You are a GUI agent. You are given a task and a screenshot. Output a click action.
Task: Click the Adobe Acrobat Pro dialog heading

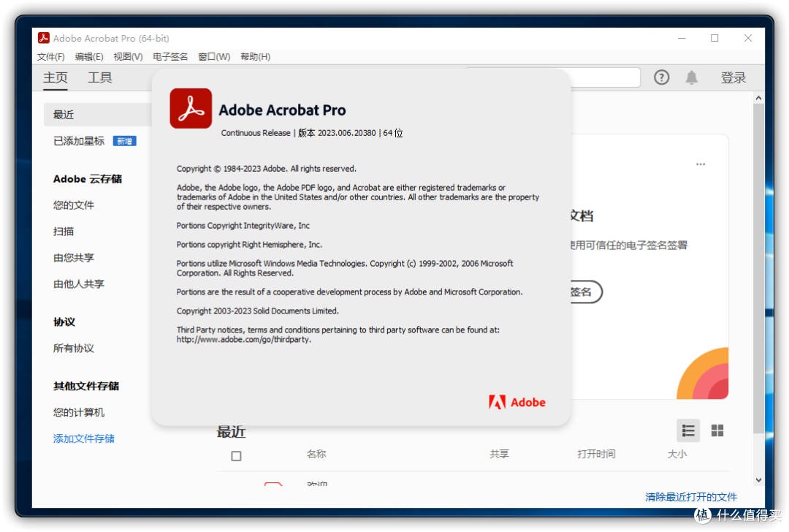[282, 110]
